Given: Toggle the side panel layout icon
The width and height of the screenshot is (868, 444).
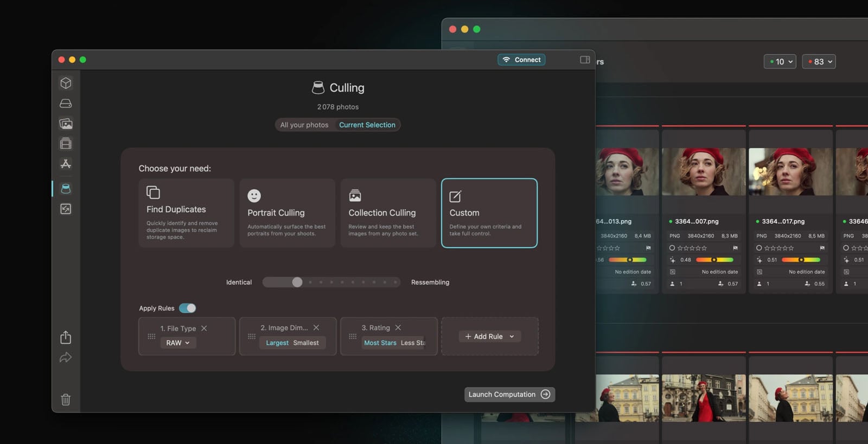Looking at the screenshot, I should point(585,60).
